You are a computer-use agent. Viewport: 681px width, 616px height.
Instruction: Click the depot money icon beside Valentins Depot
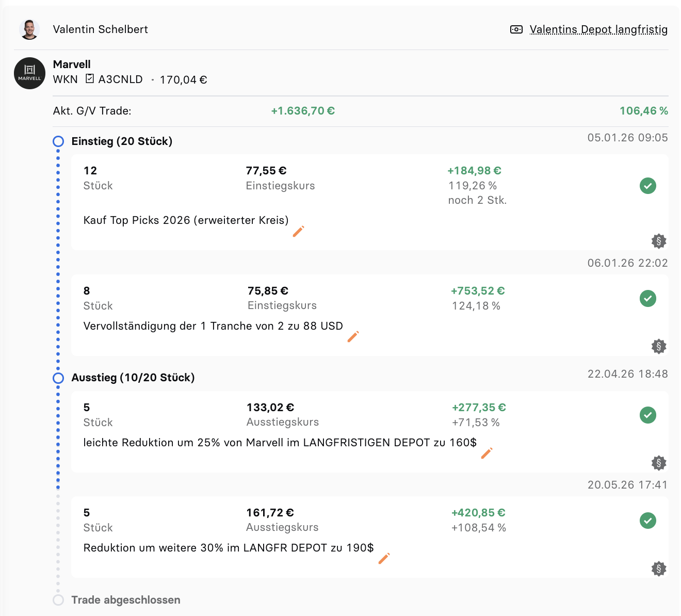(516, 29)
